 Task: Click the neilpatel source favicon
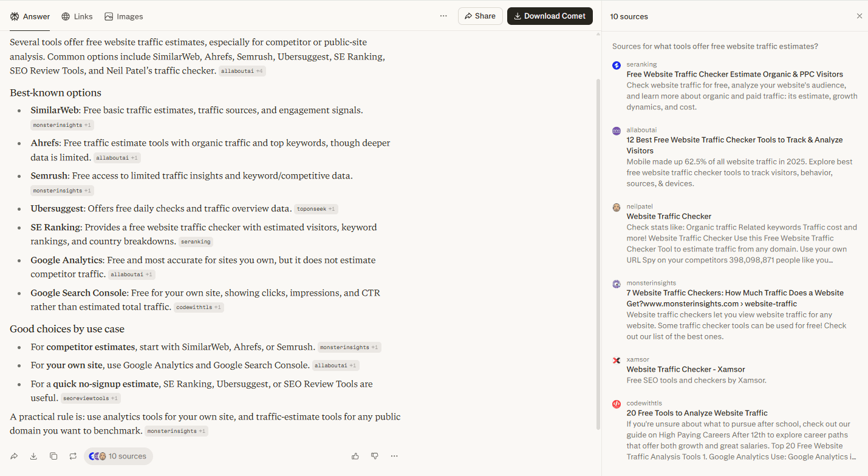point(617,207)
